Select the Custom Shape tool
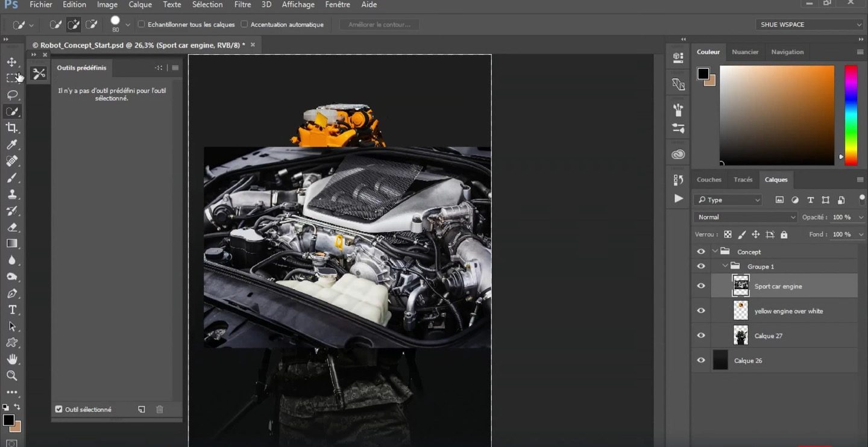 click(x=11, y=343)
